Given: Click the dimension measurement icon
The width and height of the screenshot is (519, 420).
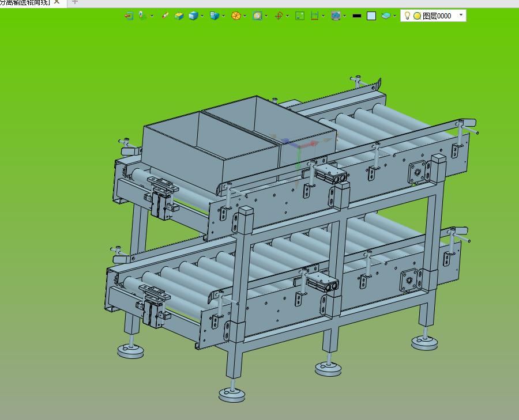Looking at the screenshot, I should pyautogui.click(x=314, y=16).
